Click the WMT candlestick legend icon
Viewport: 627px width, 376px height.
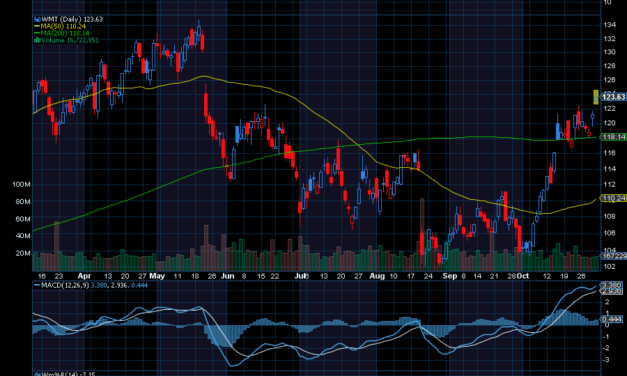click(x=37, y=19)
